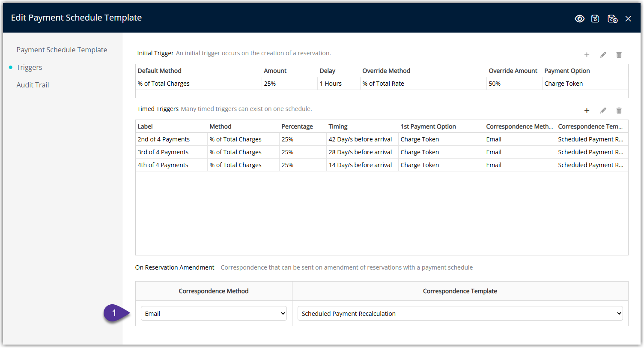Select the 2nd of 4 Payments row

pyautogui.click(x=382, y=139)
